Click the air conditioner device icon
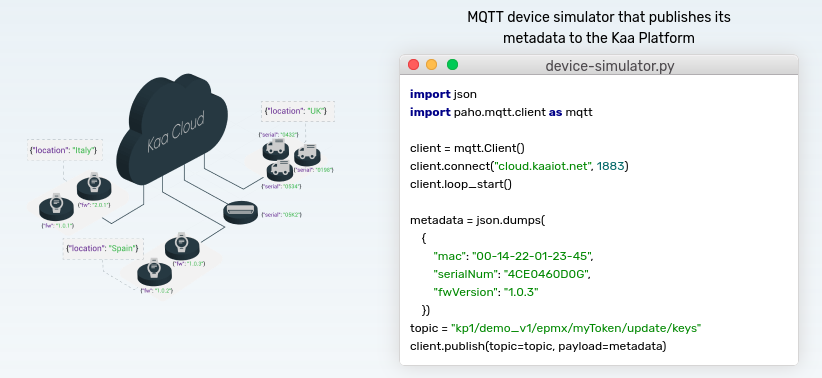The height and width of the screenshot is (378, 822). tap(241, 212)
